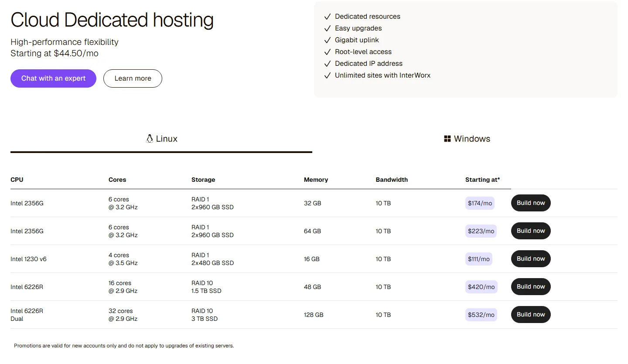Click the "Intel 6226R Dual" CPU cell
628x364 pixels.
coord(27,315)
